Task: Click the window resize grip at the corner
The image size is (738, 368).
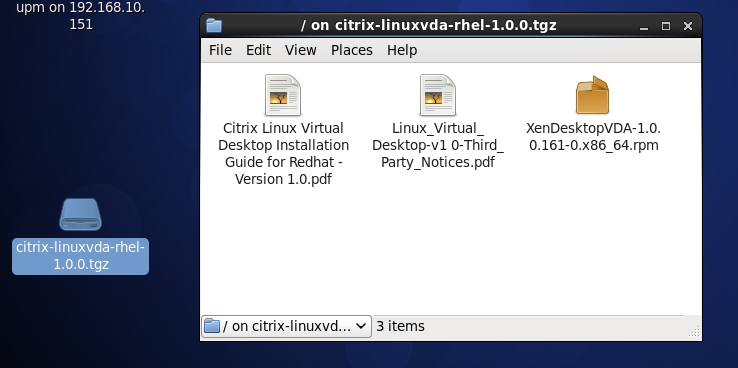Action: coord(695,331)
